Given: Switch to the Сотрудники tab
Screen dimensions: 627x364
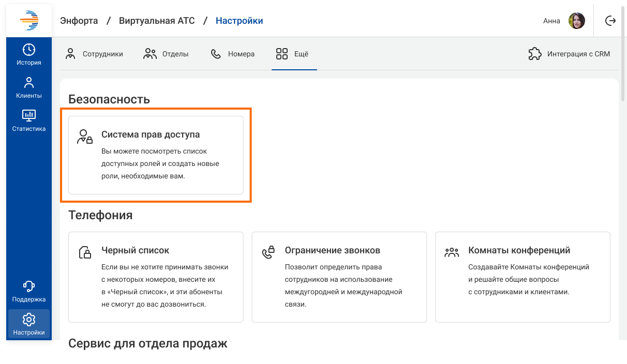Looking at the screenshot, I should 94,54.
